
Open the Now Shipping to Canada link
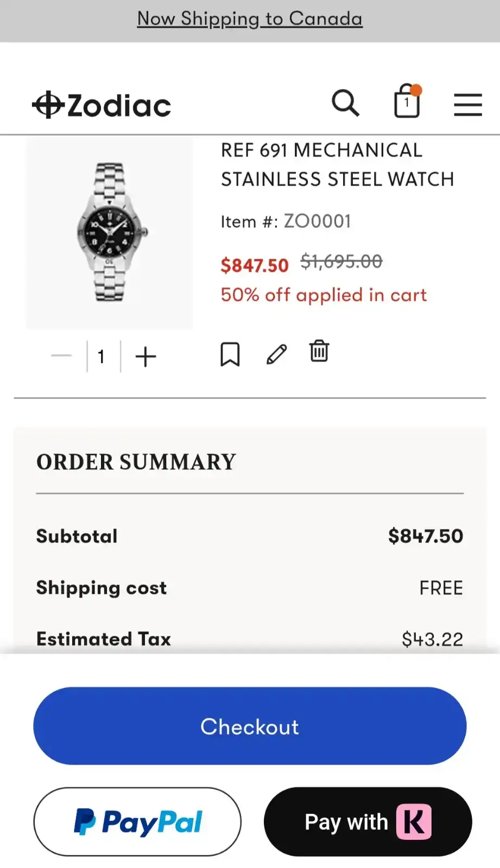click(x=250, y=19)
